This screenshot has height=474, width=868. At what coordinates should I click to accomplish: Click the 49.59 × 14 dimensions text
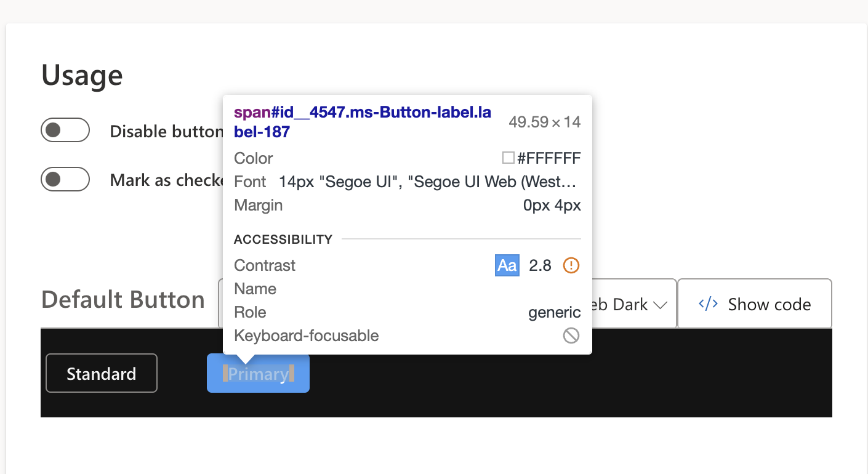[x=544, y=122]
